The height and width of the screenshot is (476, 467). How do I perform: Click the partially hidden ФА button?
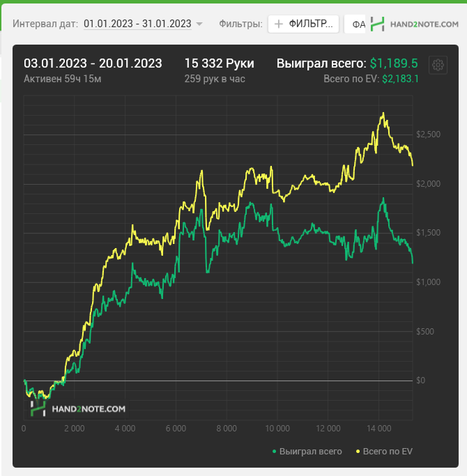point(355,24)
